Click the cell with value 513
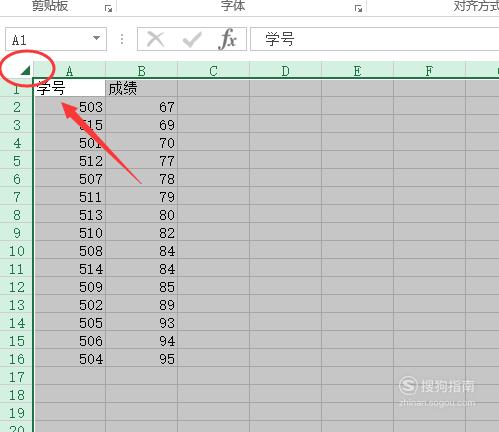 pyautogui.click(x=69, y=215)
